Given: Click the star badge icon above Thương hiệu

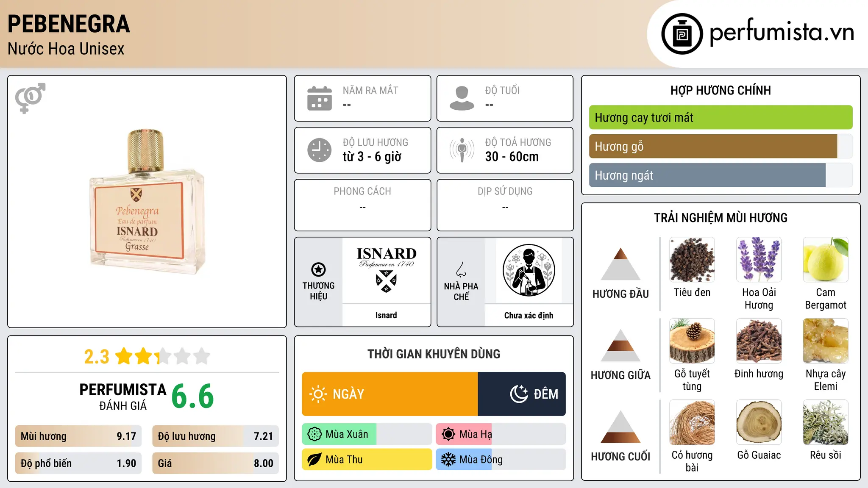Looking at the screenshot, I should coord(318,269).
